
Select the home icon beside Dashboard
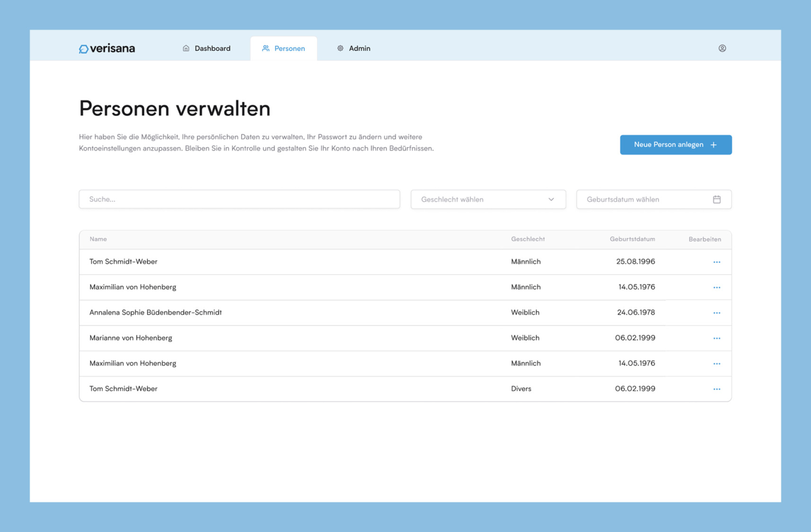click(x=185, y=48)
